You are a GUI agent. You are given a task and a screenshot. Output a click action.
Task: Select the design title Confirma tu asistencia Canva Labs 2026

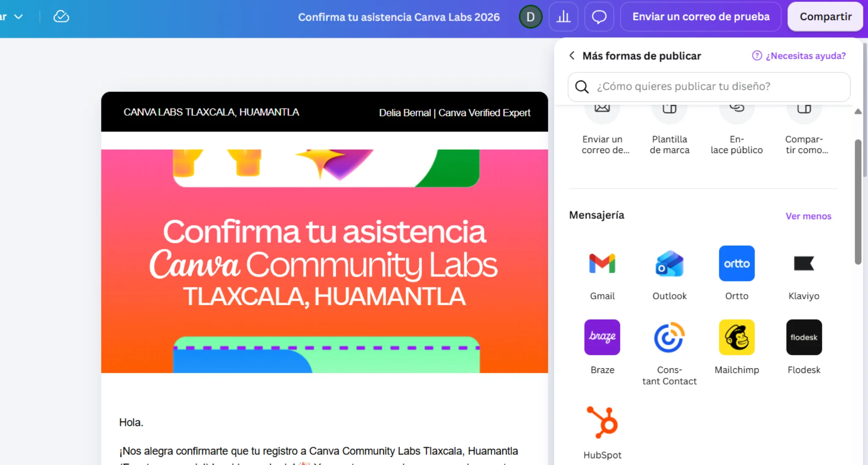pos(399,17)
